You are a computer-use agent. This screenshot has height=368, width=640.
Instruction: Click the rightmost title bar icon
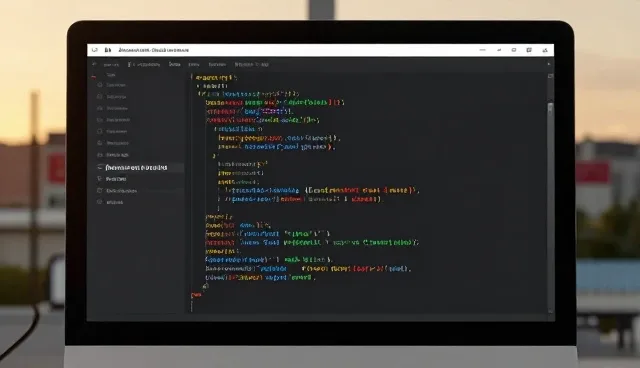[x=545, y=50]
